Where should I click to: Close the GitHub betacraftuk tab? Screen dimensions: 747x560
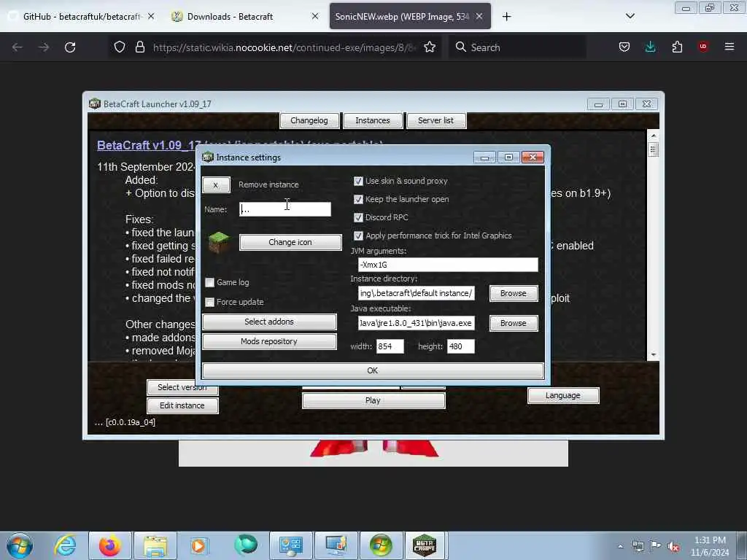pyautogui.click(x=150, y=16)
